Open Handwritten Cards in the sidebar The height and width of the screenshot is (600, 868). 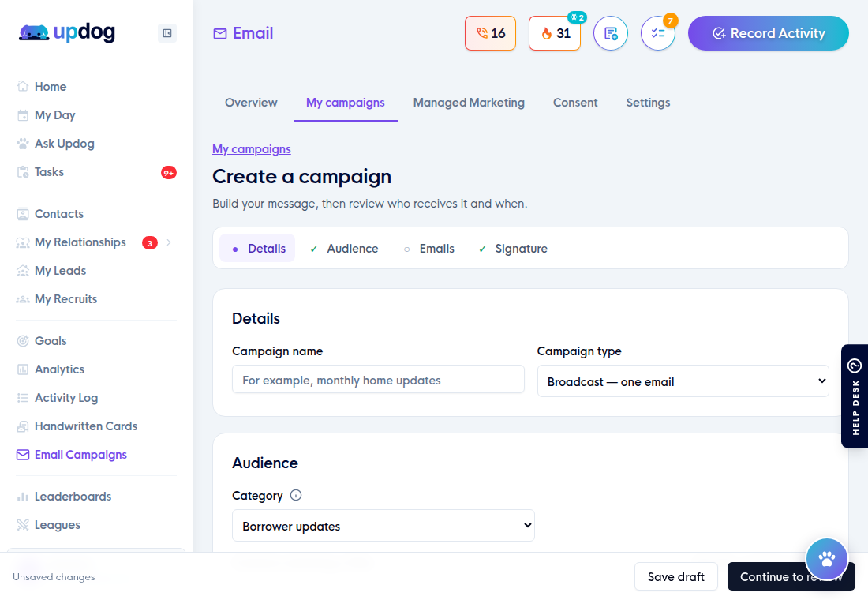[86, 426]
